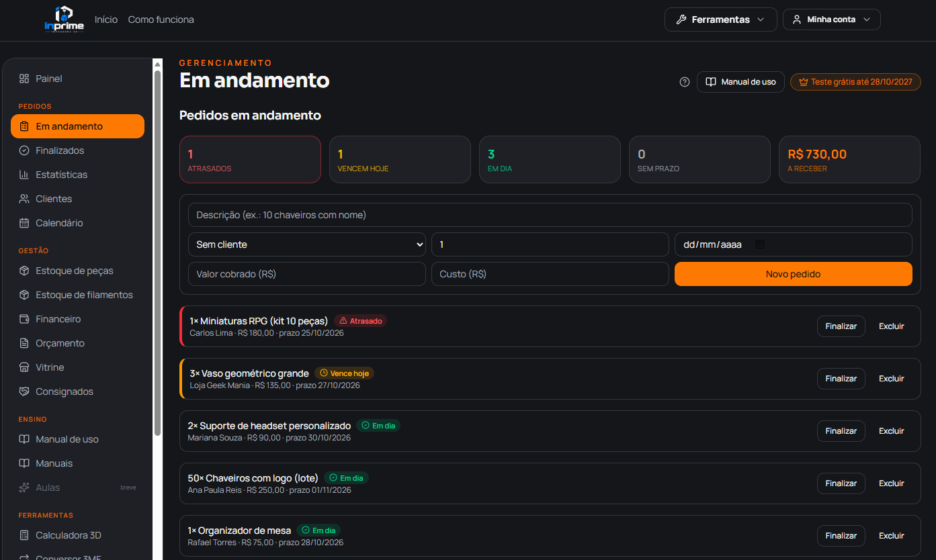Click the date picker calendar icon
The image size is (936, 560).
(760, 244)
